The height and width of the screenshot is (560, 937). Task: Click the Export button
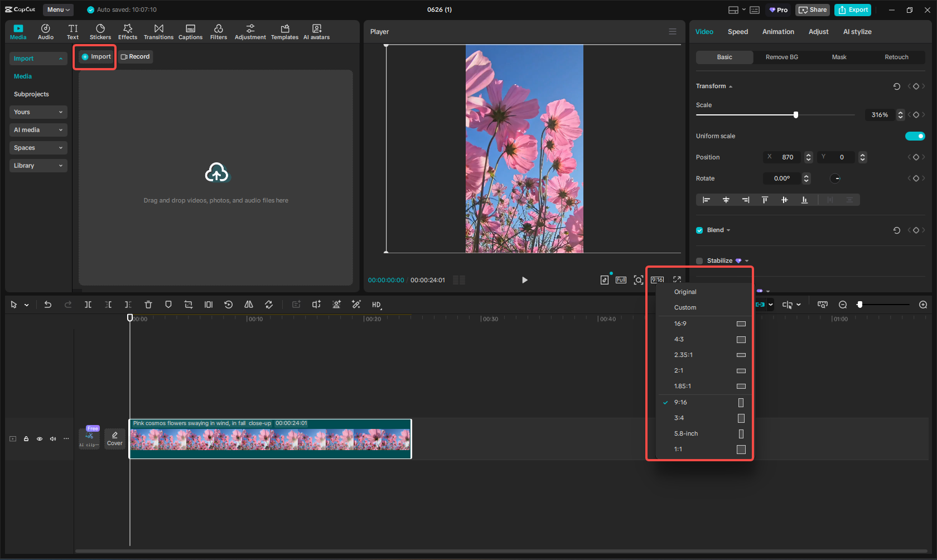tap(853, 9)
